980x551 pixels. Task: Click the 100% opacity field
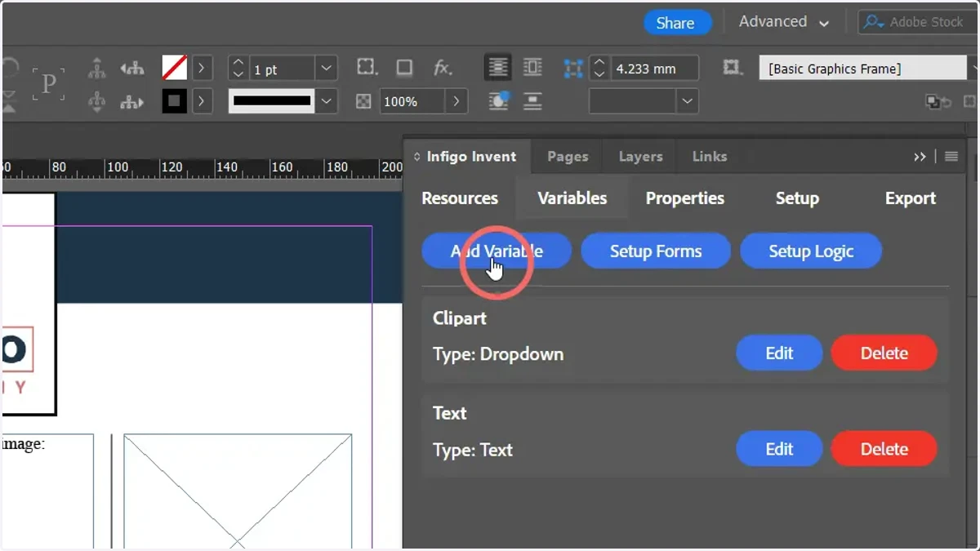tap(412, 102)
